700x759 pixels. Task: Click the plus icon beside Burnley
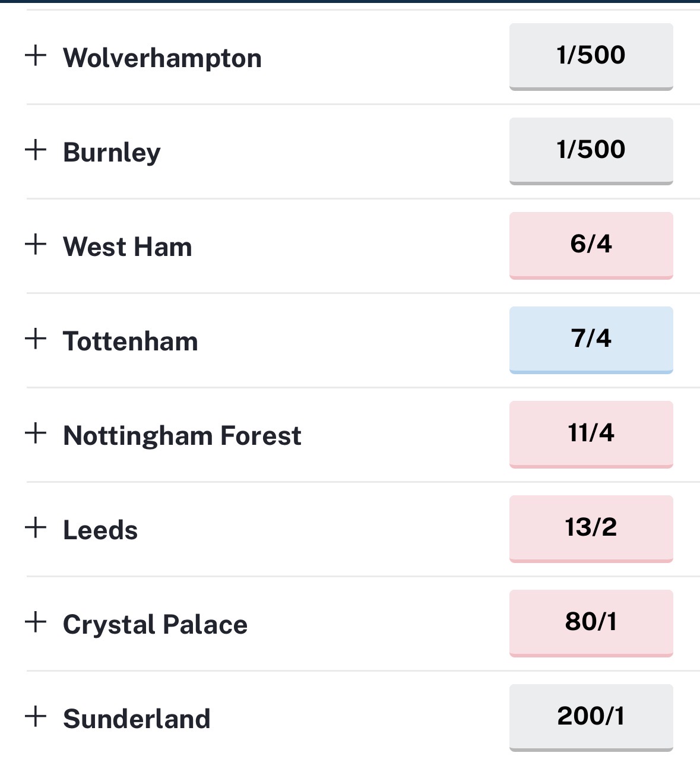36,150
